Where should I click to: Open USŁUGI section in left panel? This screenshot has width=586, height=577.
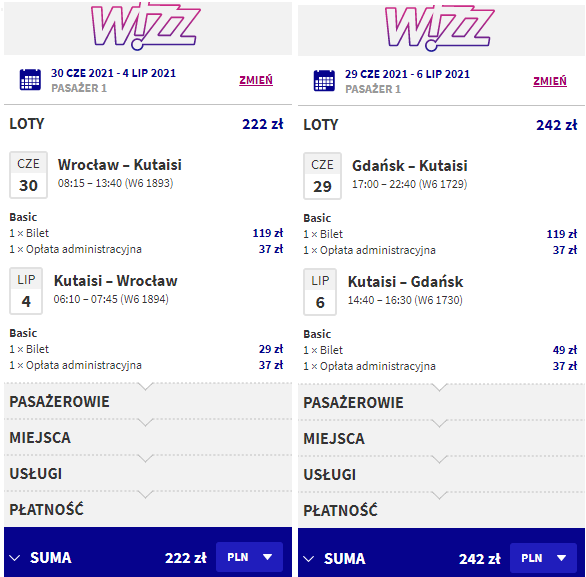coord(148,473)
